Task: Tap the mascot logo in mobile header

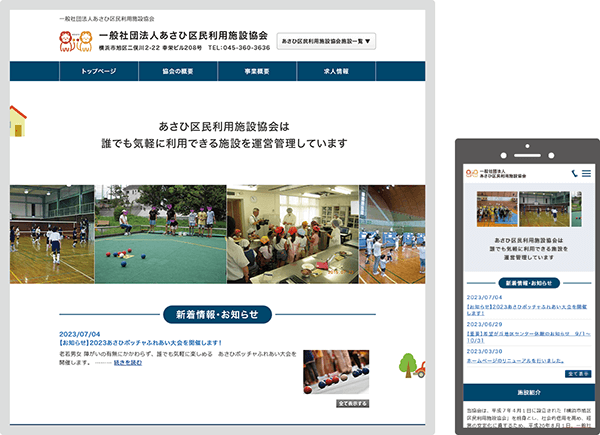Action: point(472,173)
